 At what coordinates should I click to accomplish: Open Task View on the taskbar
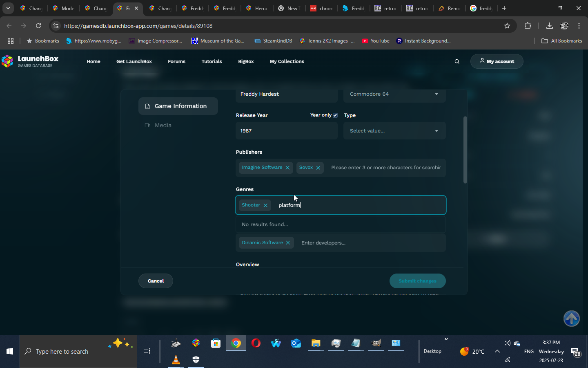coord(147,351)
